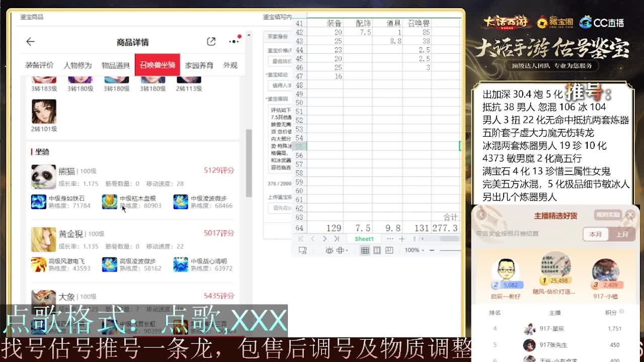Open the 917张先生 ranking row
The image size is (644, 362).
(556, 345)
